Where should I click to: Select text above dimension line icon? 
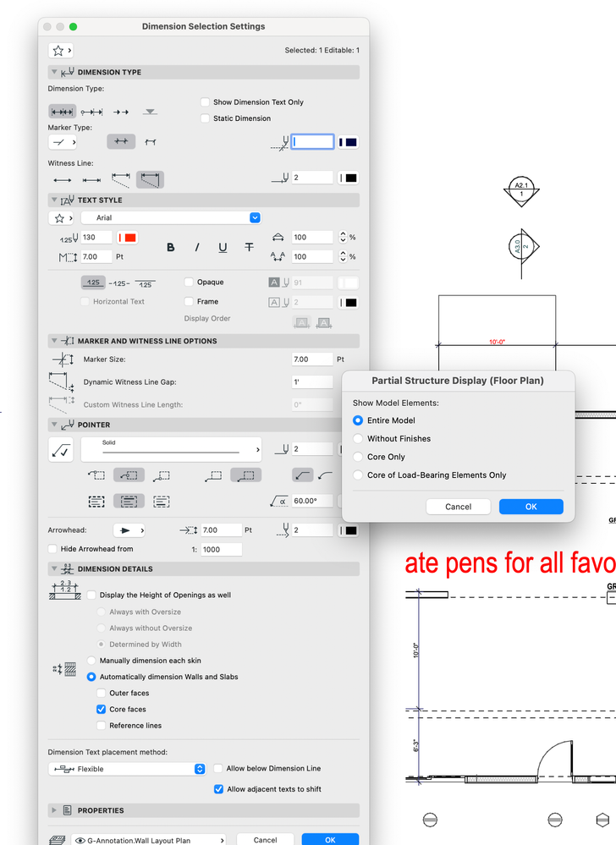pyautogui.click(x=93, y=283)
